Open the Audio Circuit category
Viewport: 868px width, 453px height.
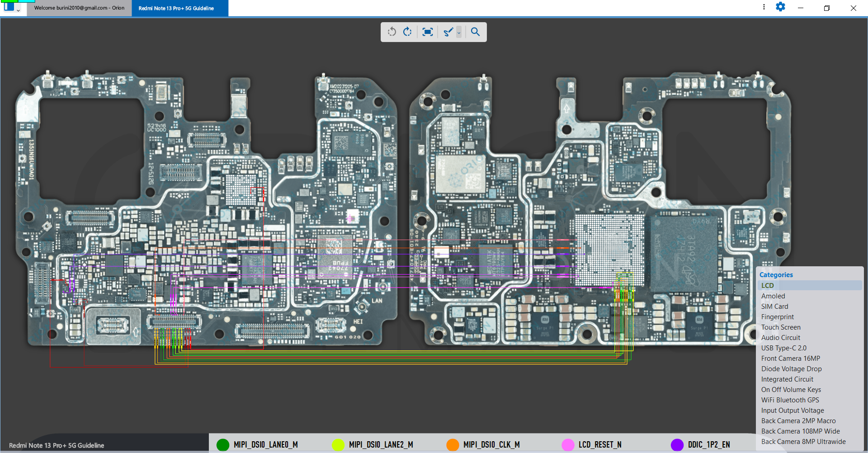click(810, 337)
